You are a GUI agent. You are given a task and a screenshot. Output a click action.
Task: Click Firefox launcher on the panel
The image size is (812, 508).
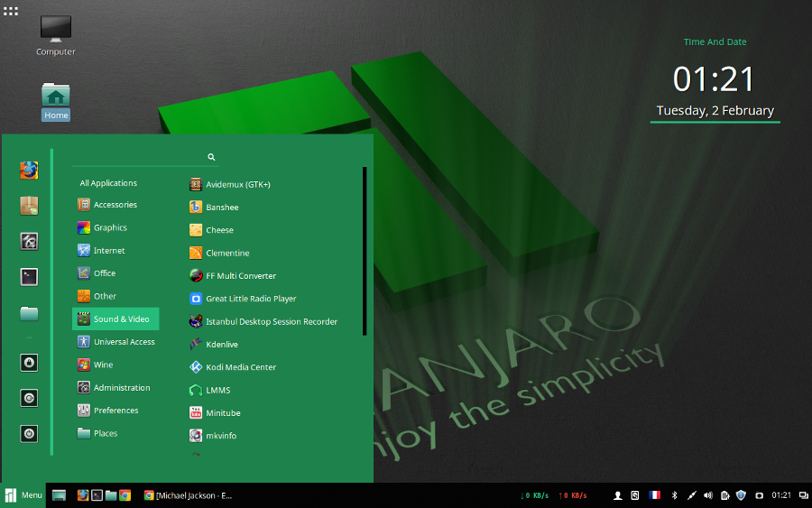[x=83, y=495]
